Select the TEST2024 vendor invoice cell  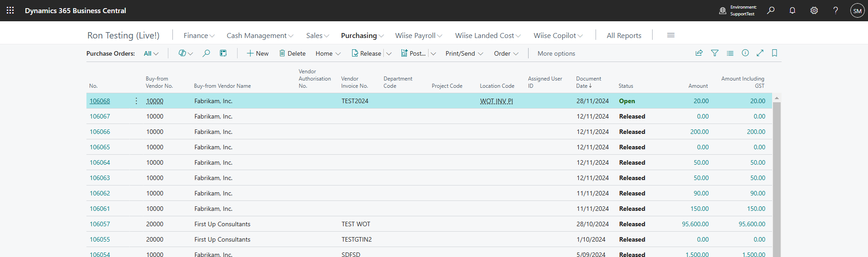(x=355, y=101)
